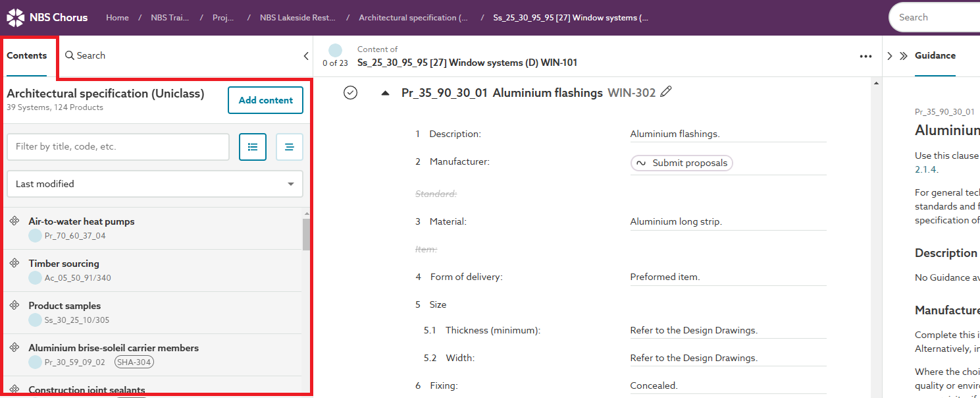Open Aluminium brise-soleil carrier members
980x398 pixels.
click(x=113, y=348)
